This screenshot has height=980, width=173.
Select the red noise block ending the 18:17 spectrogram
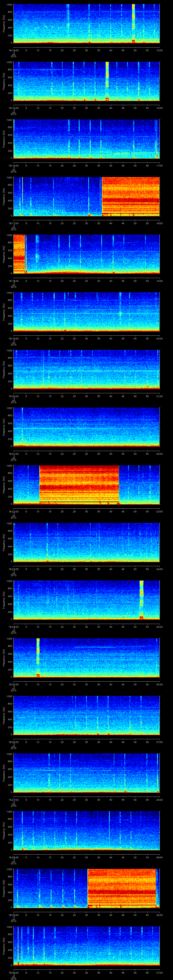[131, 196]
